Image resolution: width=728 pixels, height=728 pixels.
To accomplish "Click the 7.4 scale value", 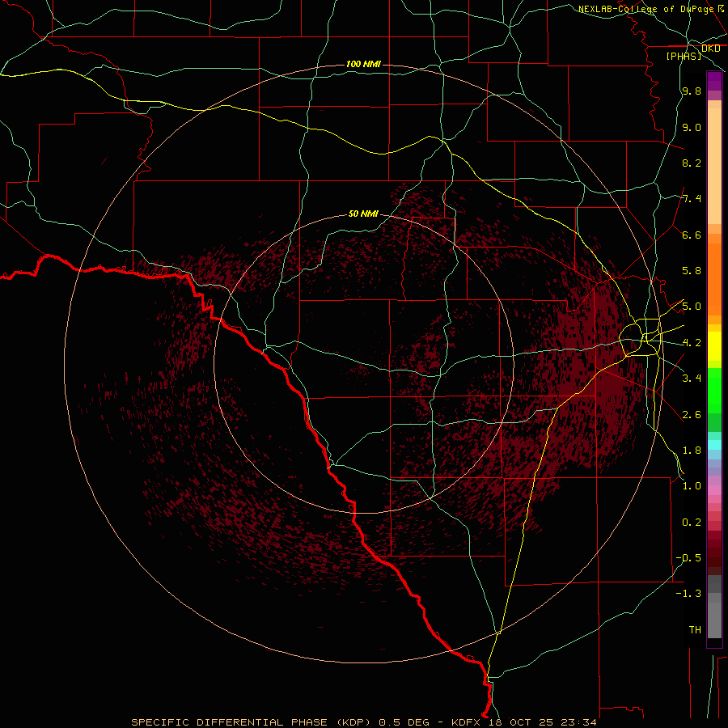I will (692, 199).
